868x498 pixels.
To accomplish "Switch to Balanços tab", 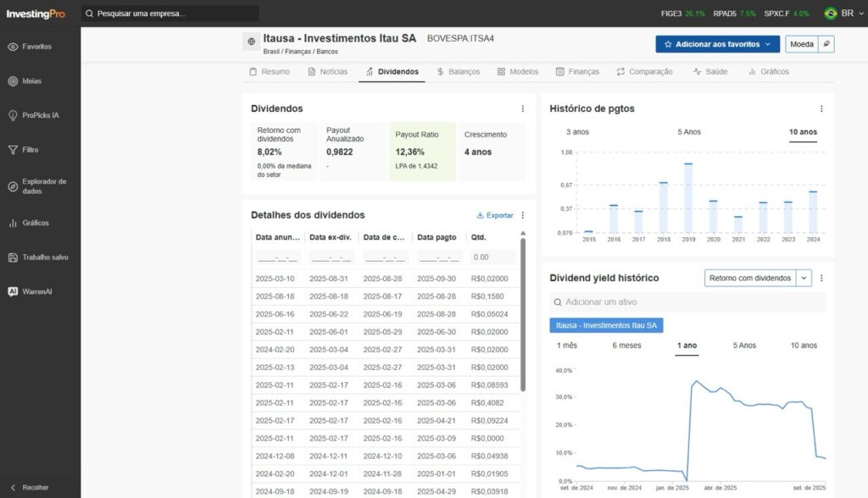I will point(458,72).
